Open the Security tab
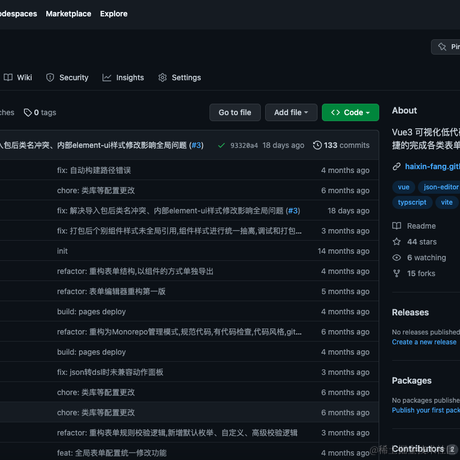Image resolution: width=460 pixels, height=460 pixels. [67, 77]
